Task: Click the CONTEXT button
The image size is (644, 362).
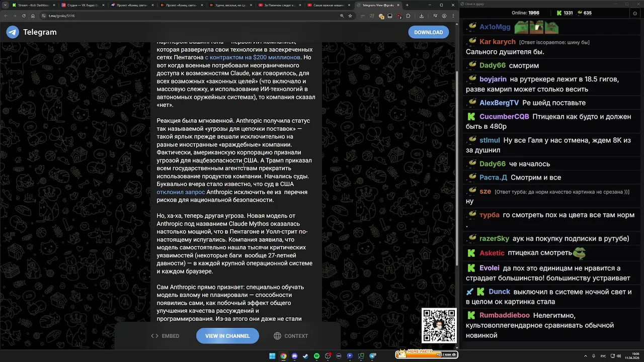Action: coord(291,336)
